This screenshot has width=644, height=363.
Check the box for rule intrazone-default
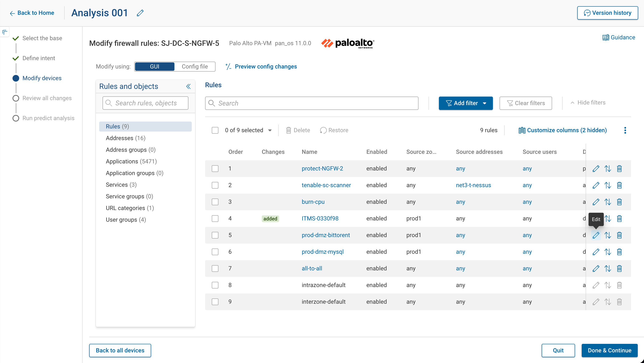coord(215,285)
